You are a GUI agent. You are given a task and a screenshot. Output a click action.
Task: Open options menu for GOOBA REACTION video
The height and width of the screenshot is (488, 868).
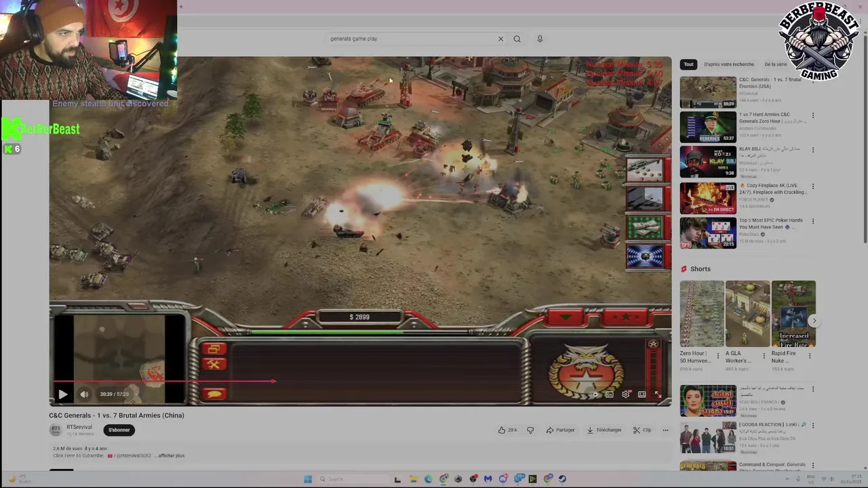(x=812, y=426)
